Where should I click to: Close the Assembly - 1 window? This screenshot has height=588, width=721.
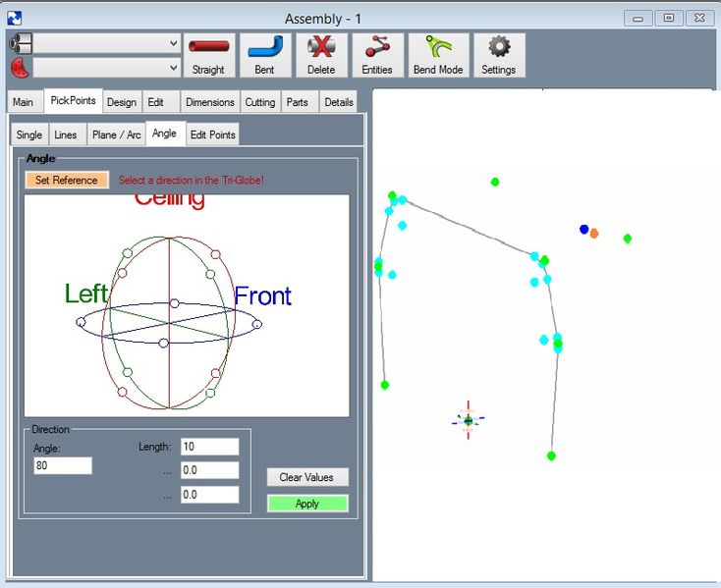click(x=699, y=19)
